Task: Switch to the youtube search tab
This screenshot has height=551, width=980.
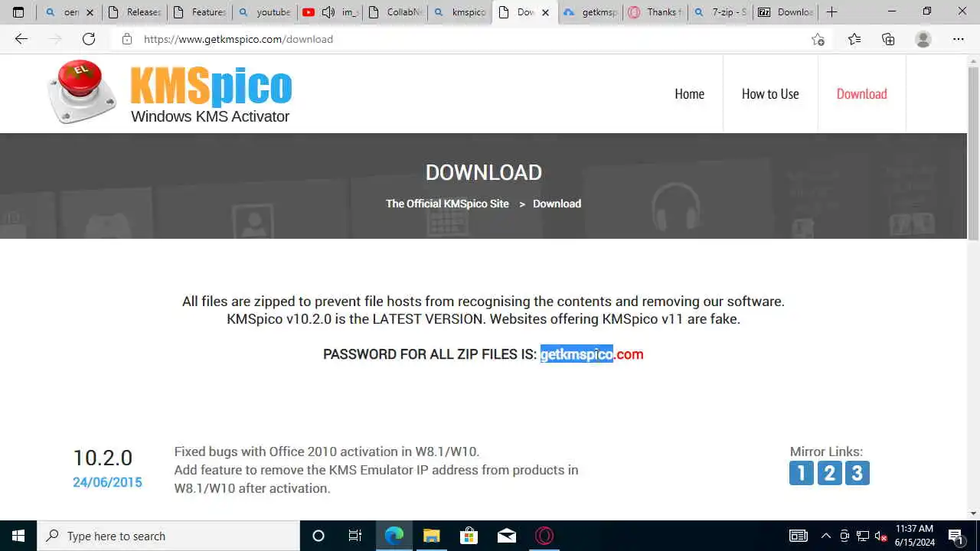Action: tap(265, 12)
